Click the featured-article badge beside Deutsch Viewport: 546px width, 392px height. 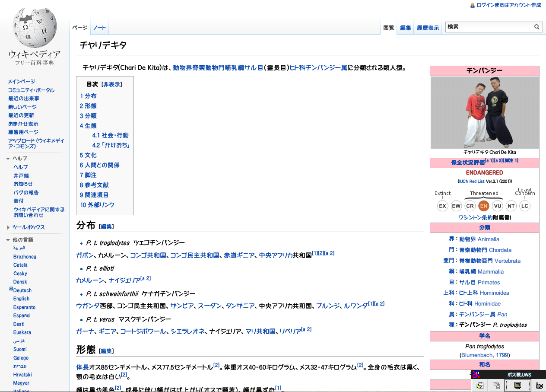(11, 289)
